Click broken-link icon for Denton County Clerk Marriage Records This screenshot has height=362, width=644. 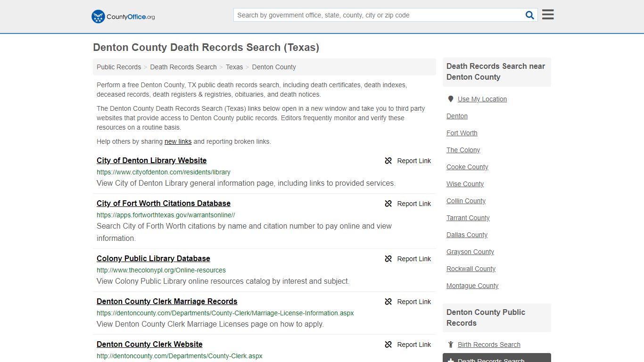click(x=388, y=302)
